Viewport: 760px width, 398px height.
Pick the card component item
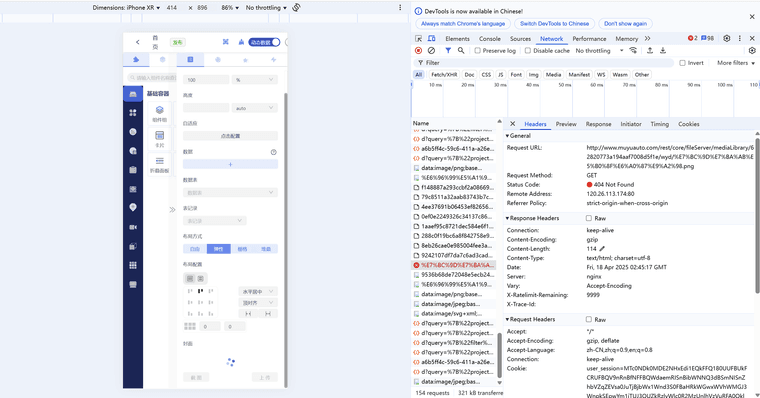point(159,139)
